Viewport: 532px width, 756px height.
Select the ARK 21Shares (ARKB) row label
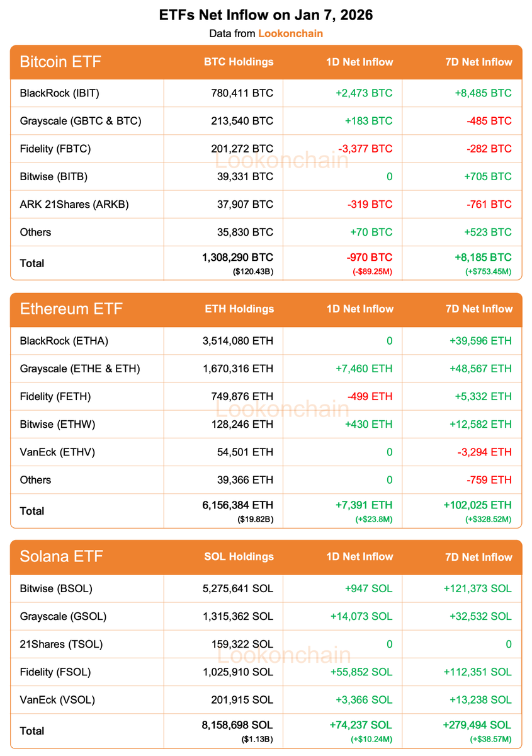coord(74,204)
